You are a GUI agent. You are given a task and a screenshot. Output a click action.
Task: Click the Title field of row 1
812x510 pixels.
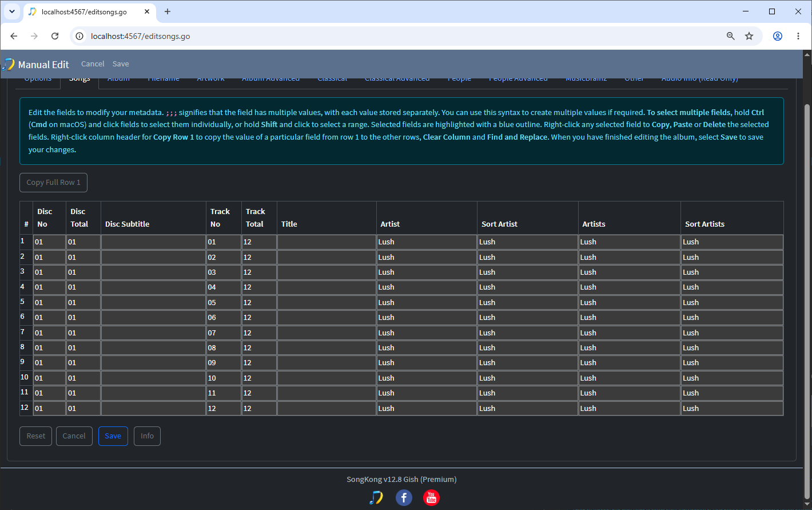327,242
